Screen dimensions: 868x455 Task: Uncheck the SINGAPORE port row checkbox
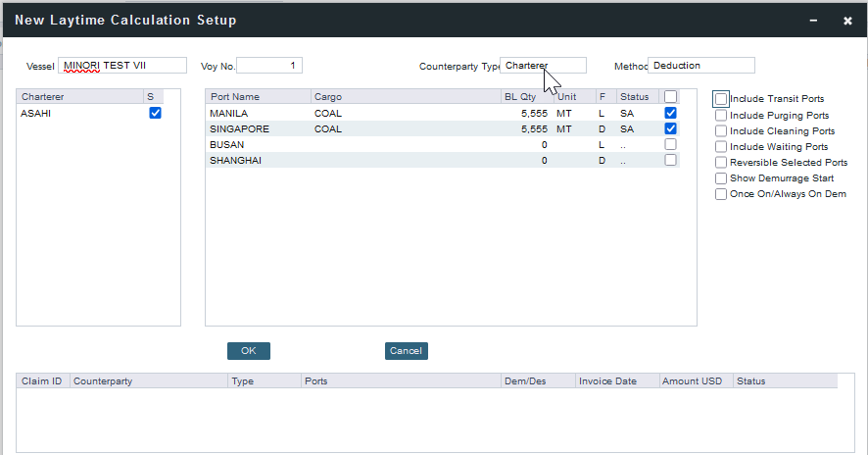pyautogui.click(x=670, y=128)
